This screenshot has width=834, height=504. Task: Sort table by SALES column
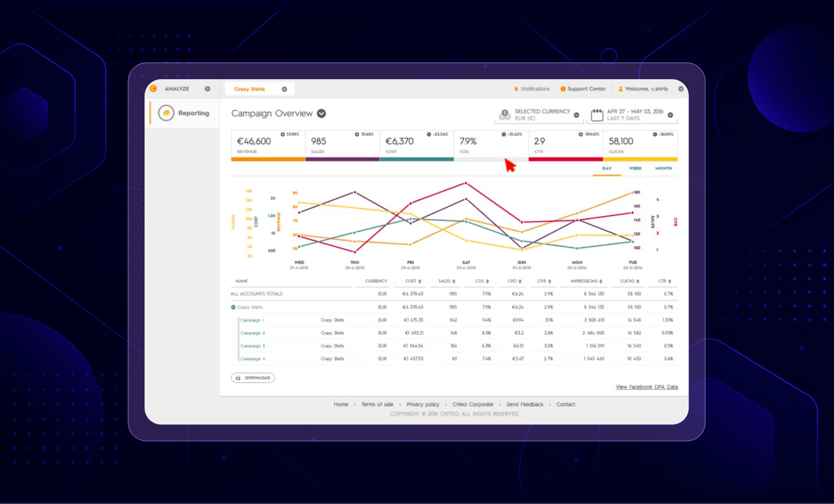click(447, 281)
